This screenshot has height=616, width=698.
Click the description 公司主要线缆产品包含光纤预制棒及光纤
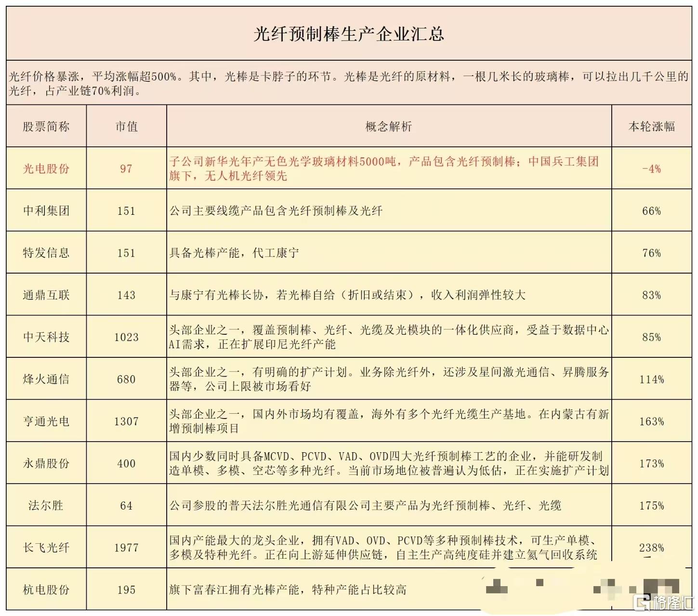point(276,211)
